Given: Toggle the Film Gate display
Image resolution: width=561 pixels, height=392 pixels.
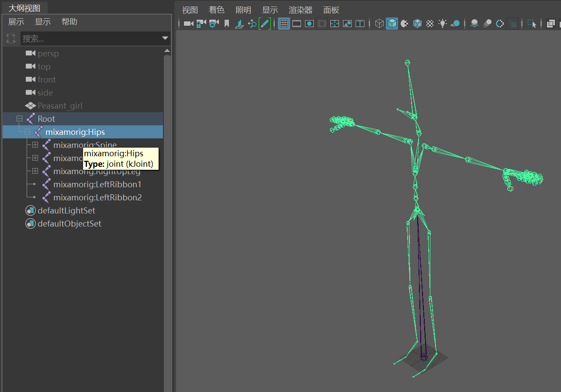Looking at the screenshot, I should click(x=297, y=24).
